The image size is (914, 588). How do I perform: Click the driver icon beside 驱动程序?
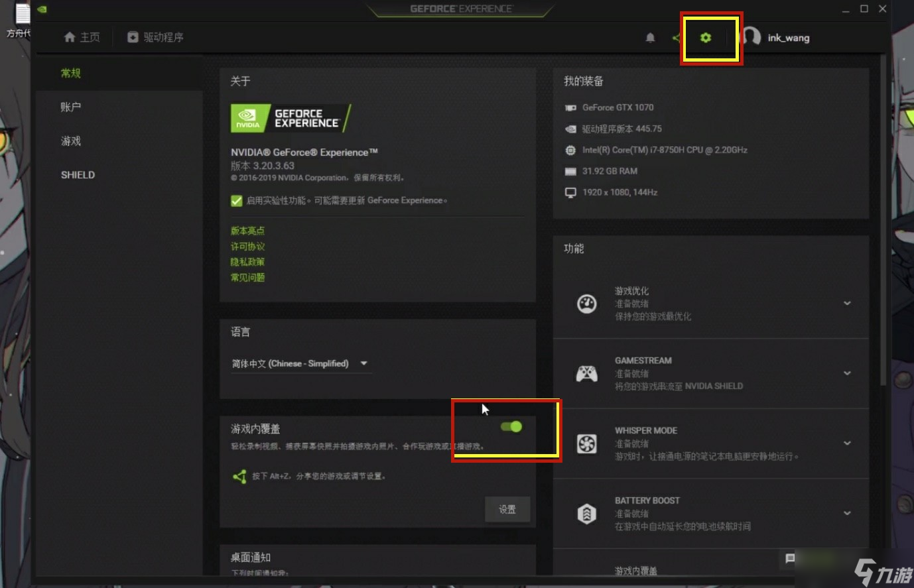[133, 37]
